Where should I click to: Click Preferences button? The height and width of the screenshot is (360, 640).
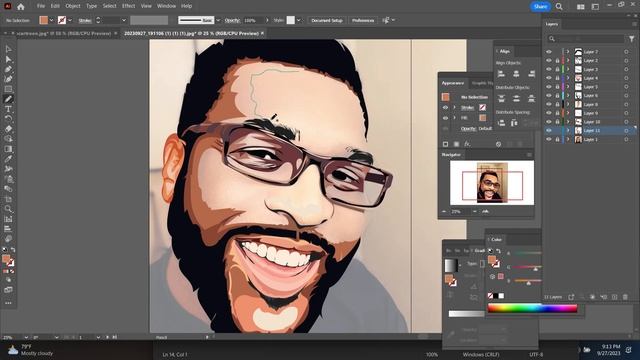363,20
